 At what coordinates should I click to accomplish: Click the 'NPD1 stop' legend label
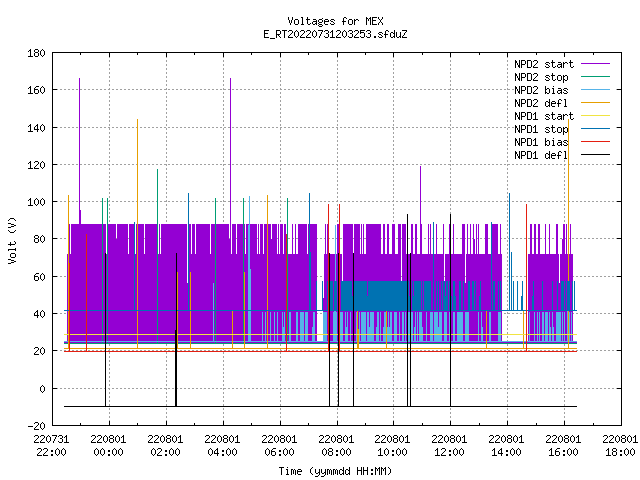541,129
